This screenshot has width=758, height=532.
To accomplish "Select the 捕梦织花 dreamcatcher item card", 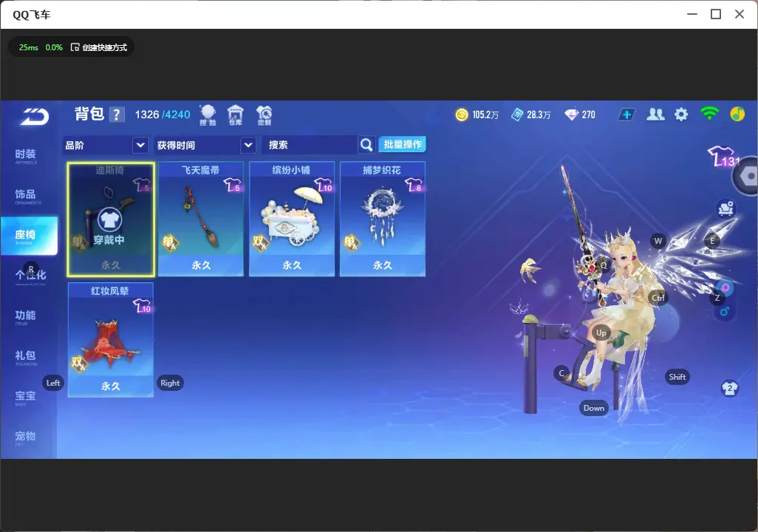I will tap(383, 219).
